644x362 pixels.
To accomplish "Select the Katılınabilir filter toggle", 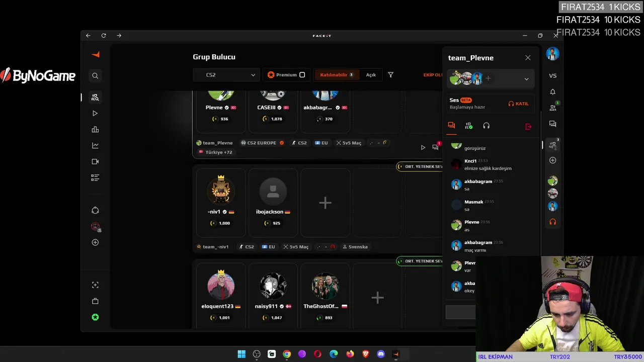I will click(x=336, y=75).
